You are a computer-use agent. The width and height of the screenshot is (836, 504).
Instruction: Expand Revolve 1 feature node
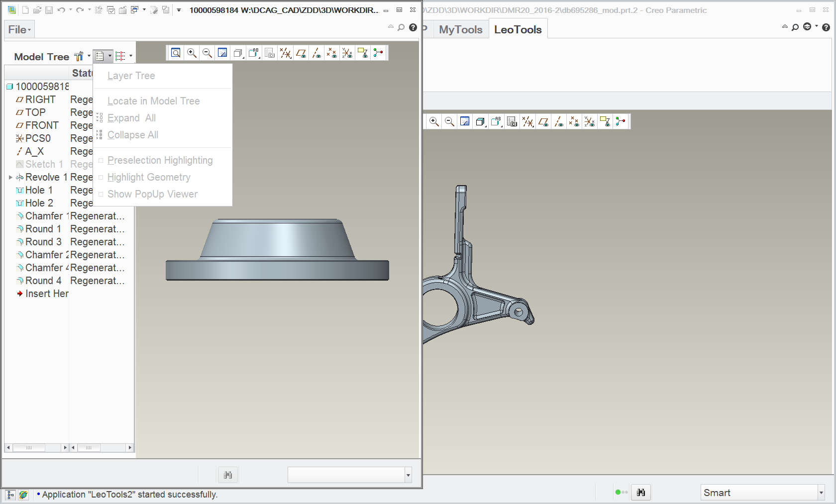click(x=10, y=177)
